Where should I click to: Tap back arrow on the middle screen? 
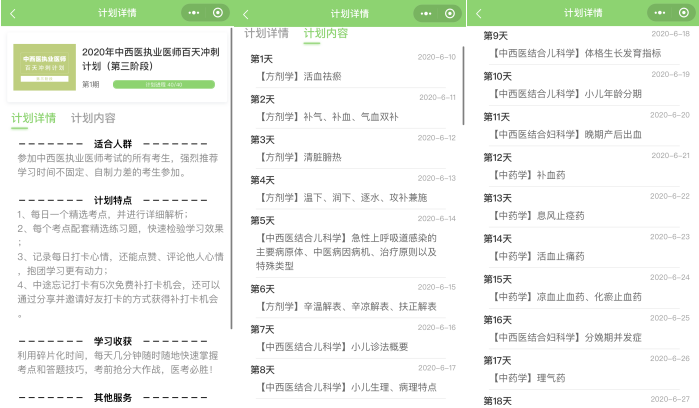(246, 13)
